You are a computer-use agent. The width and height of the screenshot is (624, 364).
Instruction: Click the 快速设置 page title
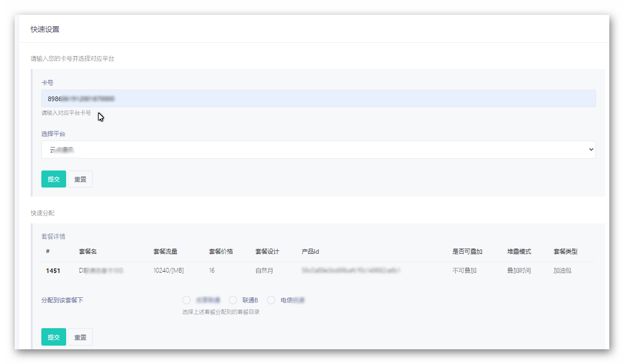[45, 29]
